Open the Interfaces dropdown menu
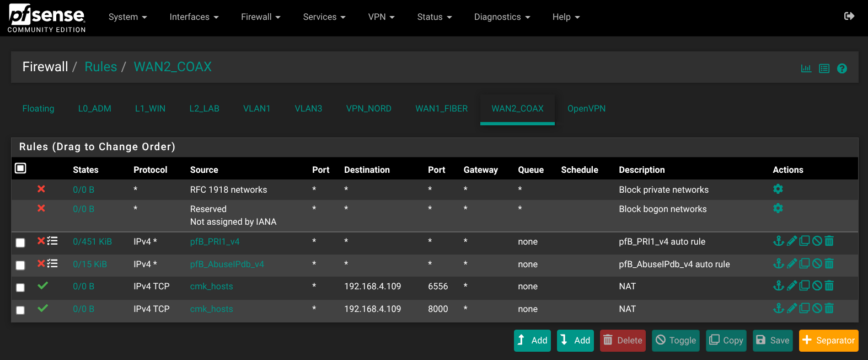Screen dimensions: 868x360 (x=194, y=17)
